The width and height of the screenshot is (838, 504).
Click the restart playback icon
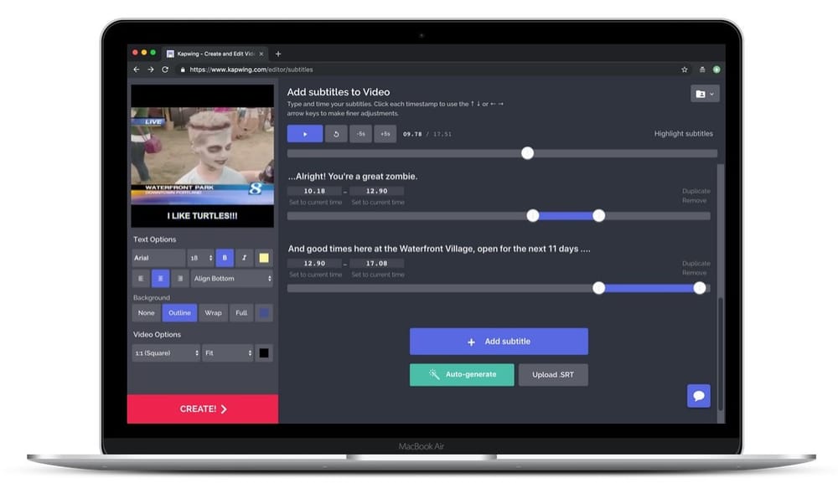pos(336,134)
